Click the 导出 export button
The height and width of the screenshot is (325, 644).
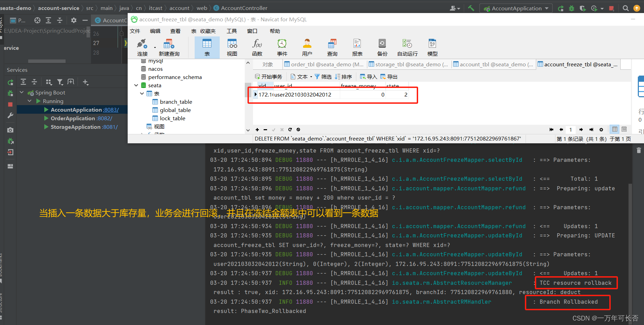389,77
